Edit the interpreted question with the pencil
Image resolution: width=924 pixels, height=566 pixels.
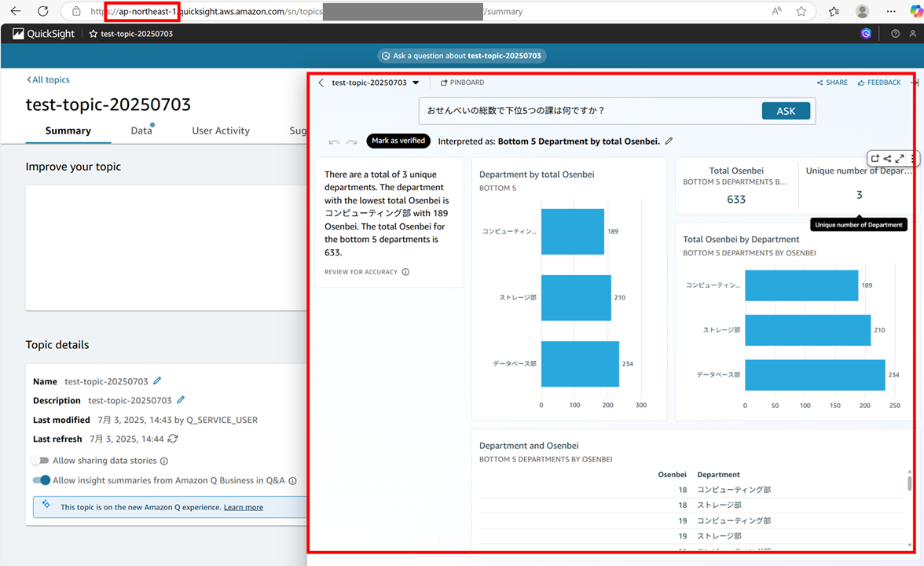pyautogui.click(x=669, y=141)
